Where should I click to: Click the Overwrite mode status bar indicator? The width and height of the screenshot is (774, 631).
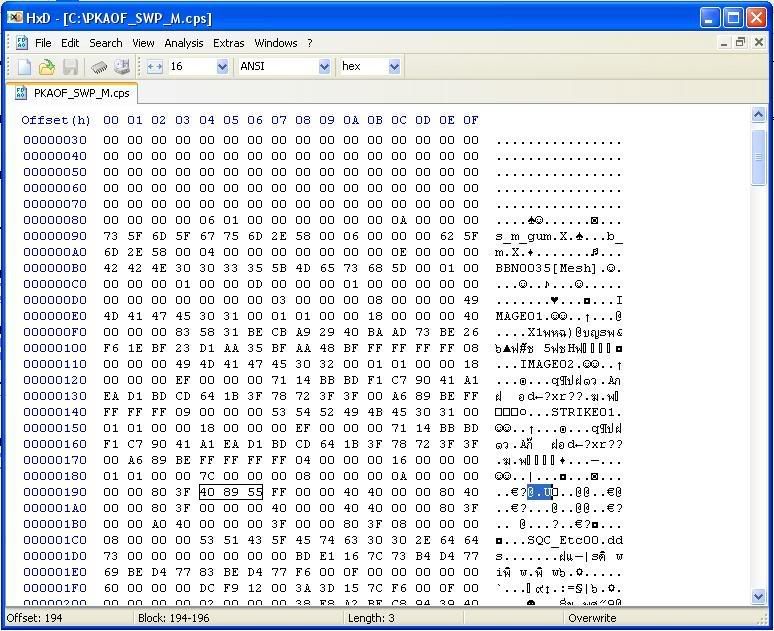[x=592, y=619]
